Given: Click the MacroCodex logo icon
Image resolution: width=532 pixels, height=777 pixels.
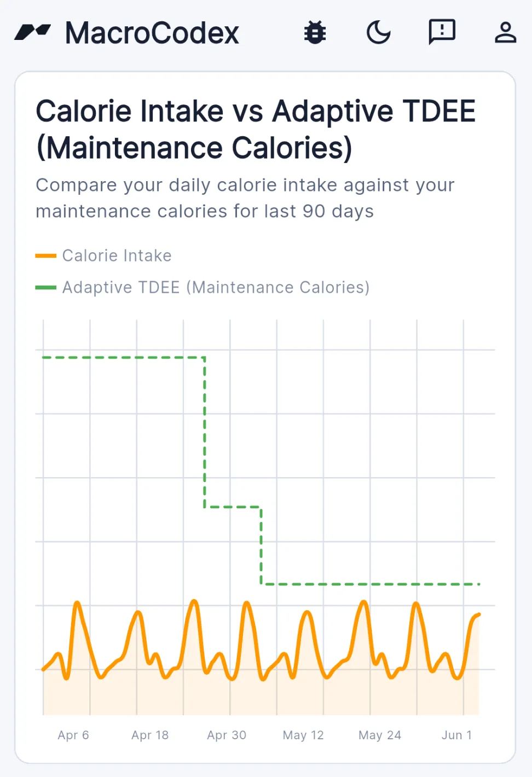Looking at the screenshot, I should tap(32, 32).
